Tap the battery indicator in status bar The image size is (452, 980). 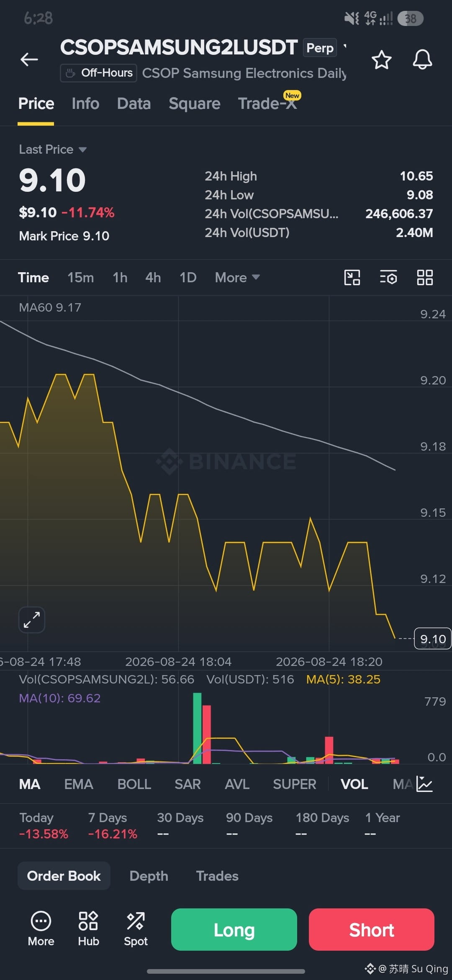tap(410, 18)
